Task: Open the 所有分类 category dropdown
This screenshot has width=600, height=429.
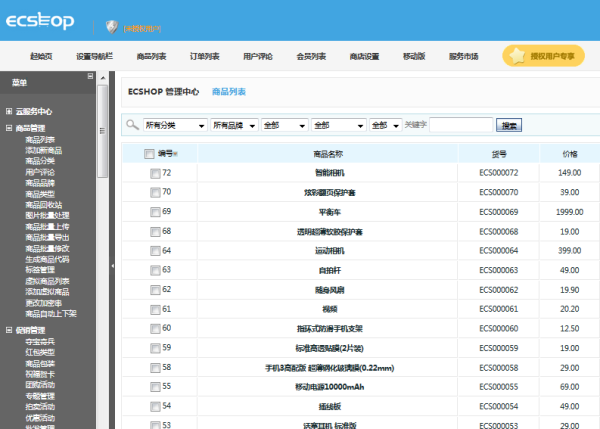Action: [174, 125]
